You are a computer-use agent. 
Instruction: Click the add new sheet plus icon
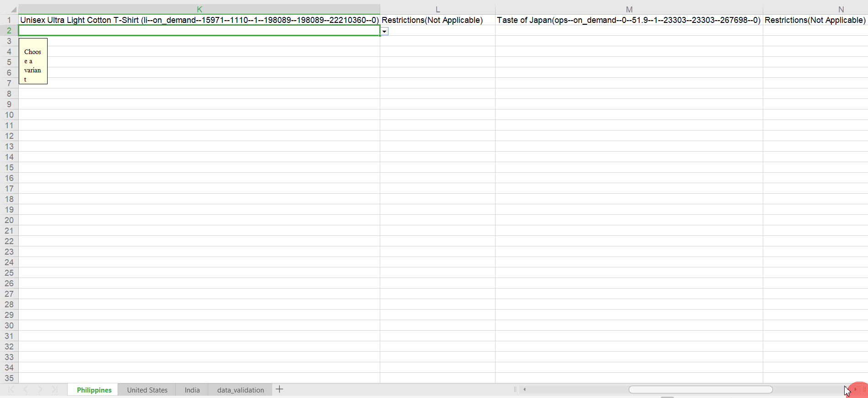[280, 389]
